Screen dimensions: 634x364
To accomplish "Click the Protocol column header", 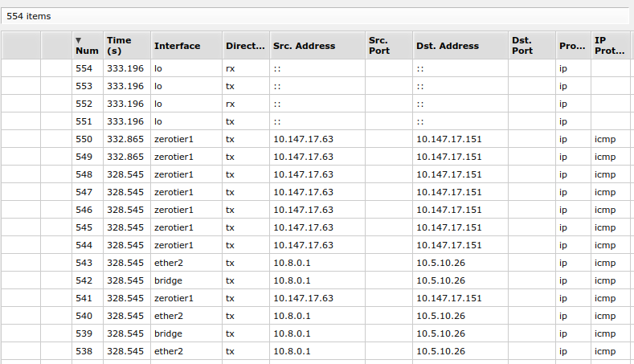I will click(574, 45).
